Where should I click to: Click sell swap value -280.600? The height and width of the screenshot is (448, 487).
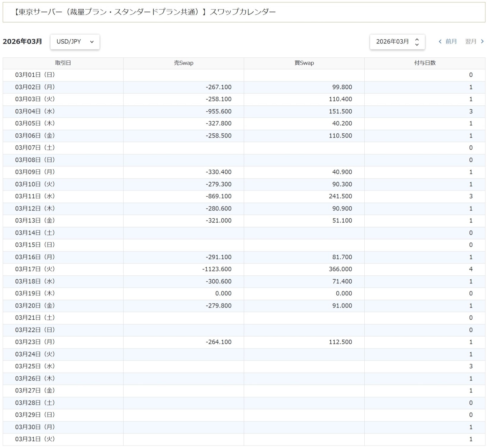[219, 209]
